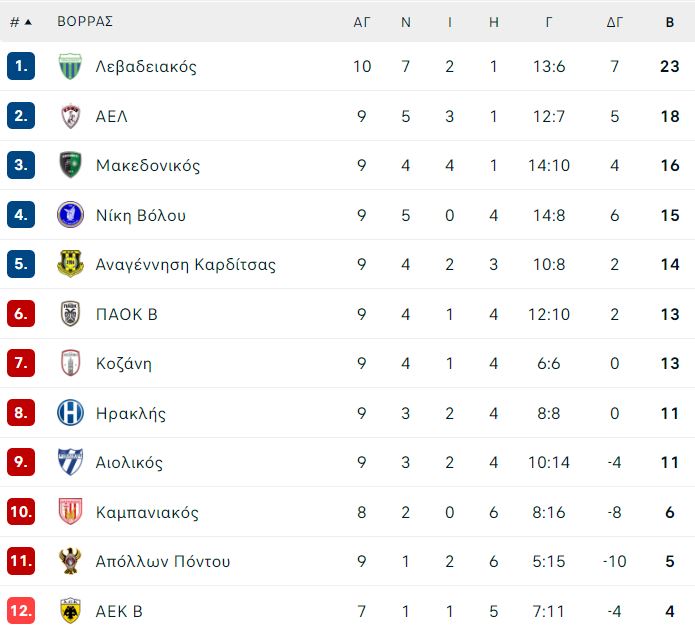Screen dimensions: 695x633
Task: Click the Λεβαδειακός team crest
Action: (70, 66)
